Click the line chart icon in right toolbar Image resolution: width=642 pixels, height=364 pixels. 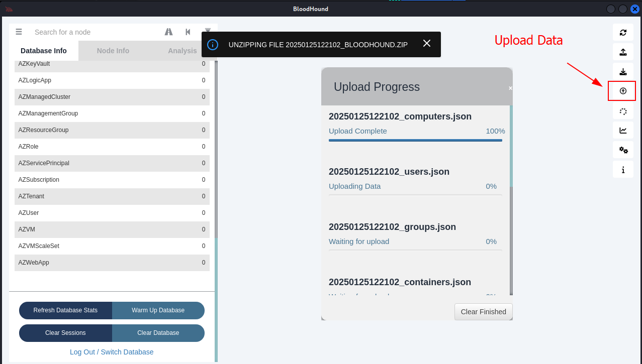(623, 131)
